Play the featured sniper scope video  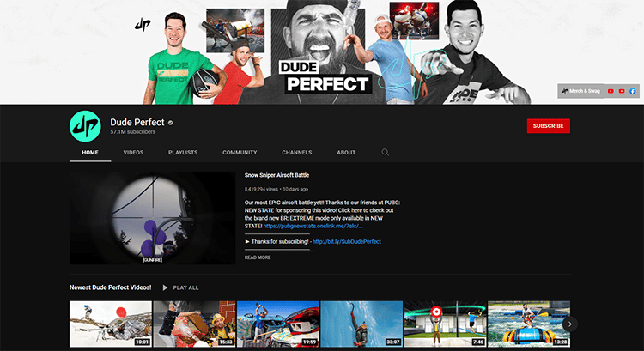152,217
